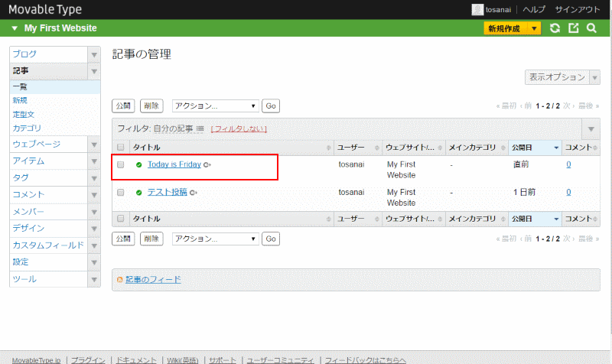The width and height of the screenshot is (612, 364).
Task: Select 新規 in sidebar
Action: (20, 100)
